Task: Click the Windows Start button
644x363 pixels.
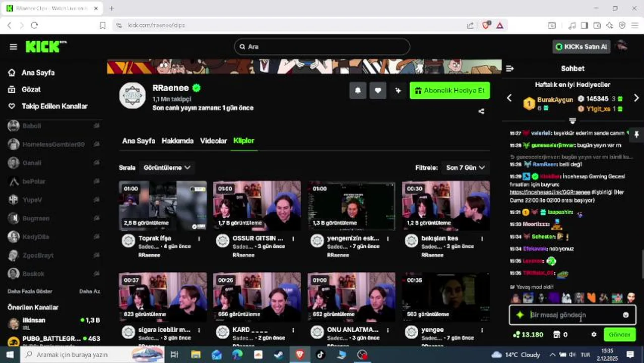Action: tap(10, 354)
